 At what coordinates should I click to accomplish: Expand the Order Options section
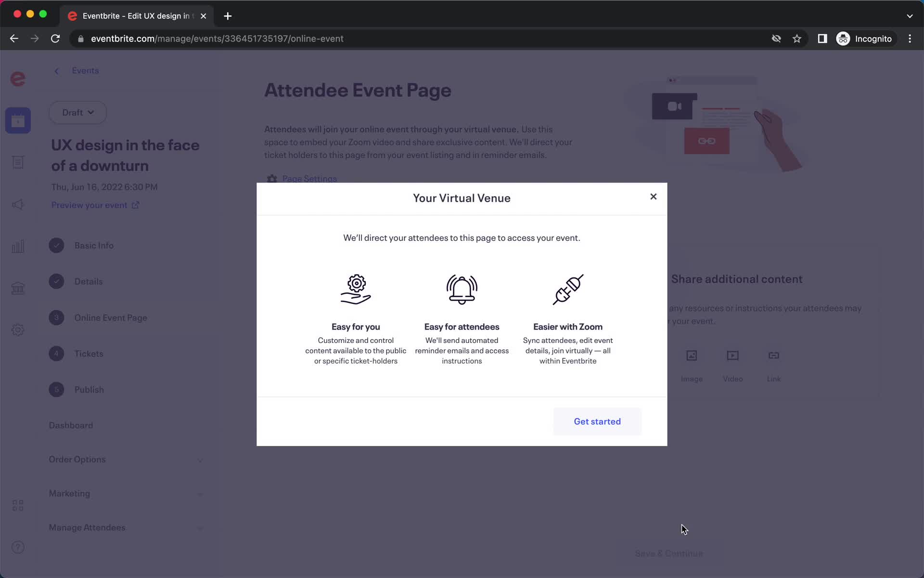[125, 460]
